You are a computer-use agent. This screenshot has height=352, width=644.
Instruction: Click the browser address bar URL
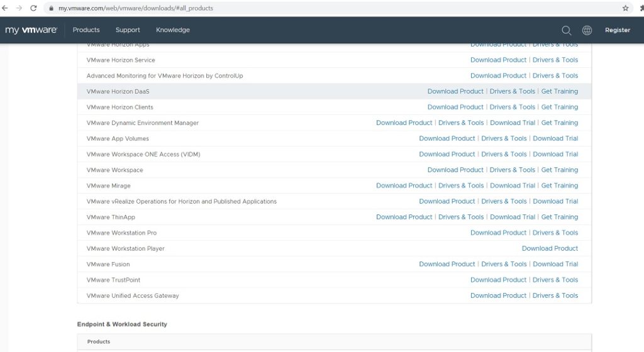click(x=136, y=8)
